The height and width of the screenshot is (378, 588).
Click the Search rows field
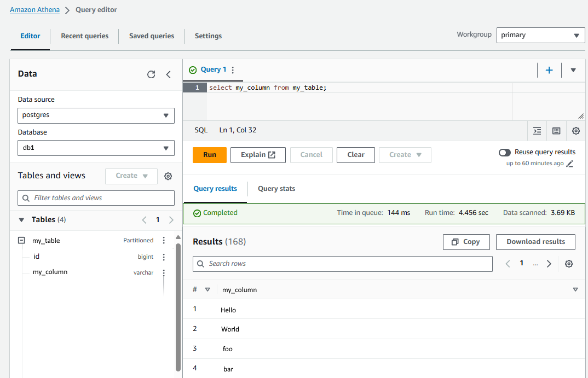[343, 264]
